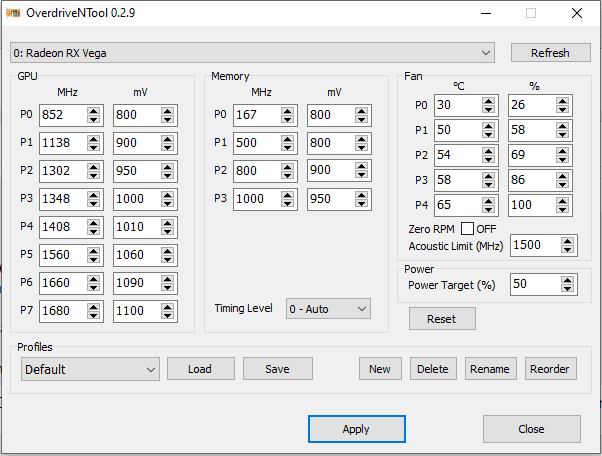Click the OverdriveNTool app icon in title bar
Image resolution: width=602 pixels, height=456 pixels.
13,13
